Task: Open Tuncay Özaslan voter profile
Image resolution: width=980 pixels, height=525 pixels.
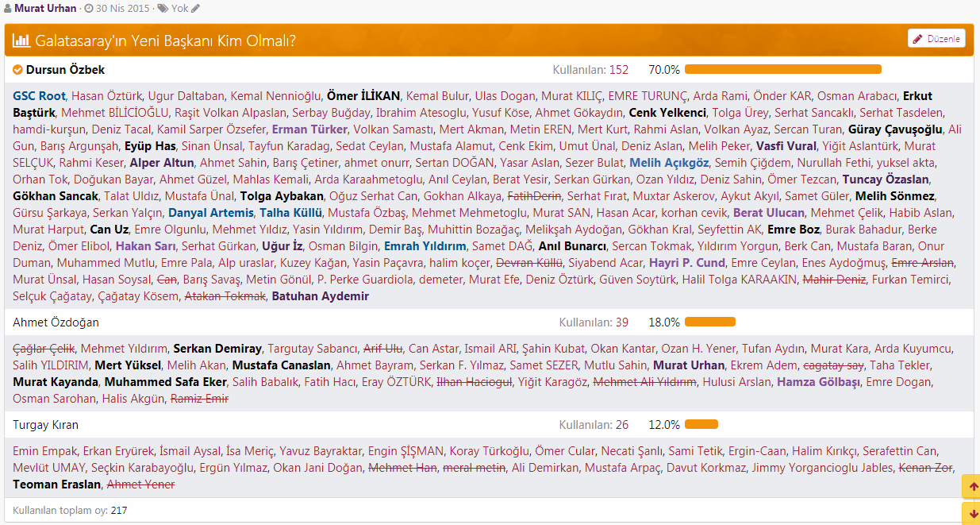Action: [886, 180]
